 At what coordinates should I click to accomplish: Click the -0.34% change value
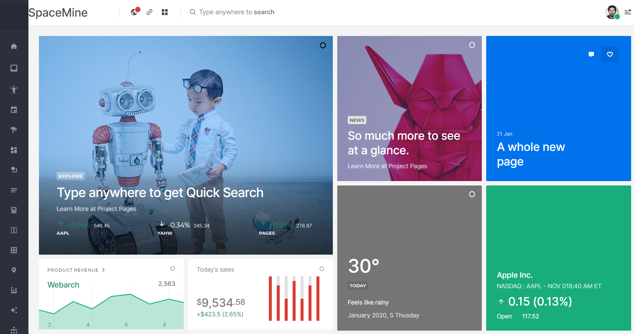pyautogui.click(x=179, y=225)
